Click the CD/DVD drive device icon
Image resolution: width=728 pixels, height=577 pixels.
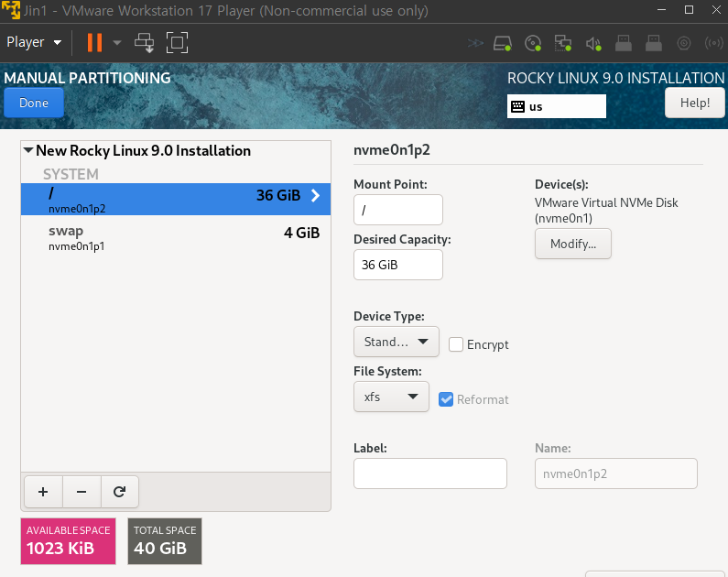pyautogui.click(x=533, y=44)
